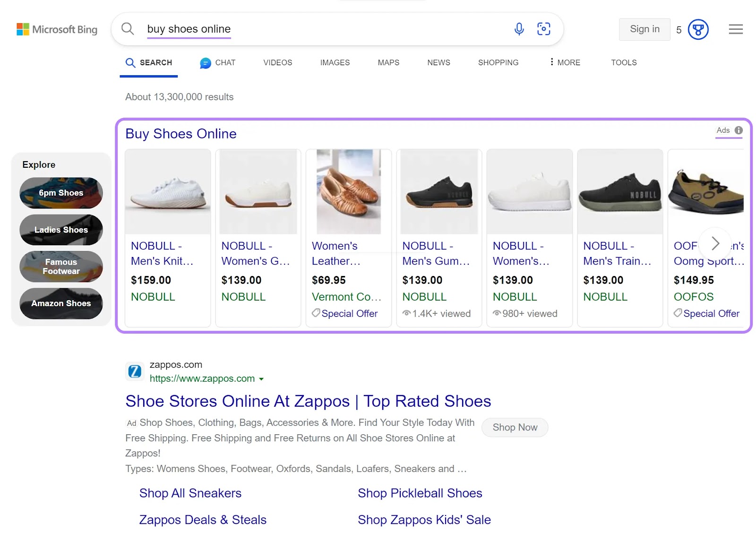The height and width of the screenshot is (542, 756).
Task: Switch to the IMAGES tab
Action: (335, 62)
